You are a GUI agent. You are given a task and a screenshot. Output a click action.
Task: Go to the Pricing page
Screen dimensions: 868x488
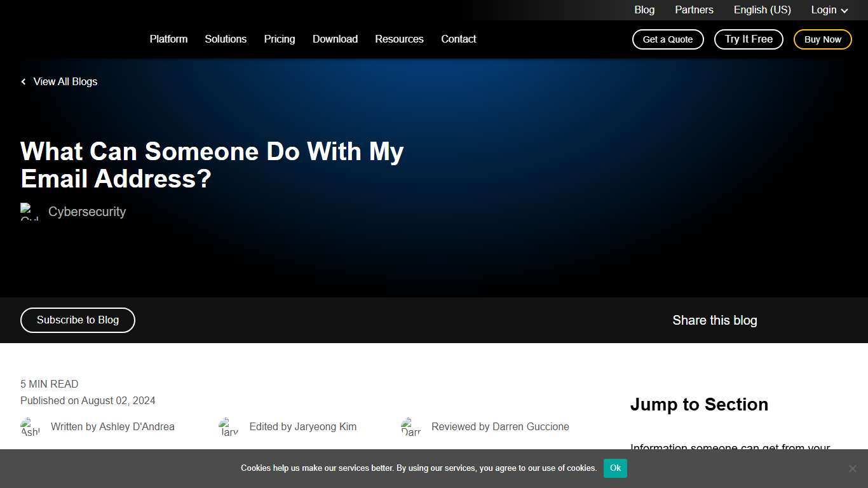pos(280,39)
